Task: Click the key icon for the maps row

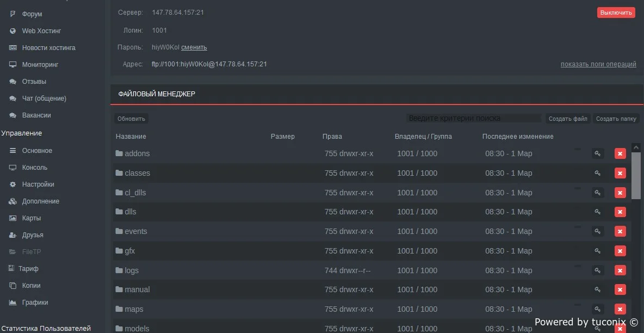Action: [x=598, y=309]
